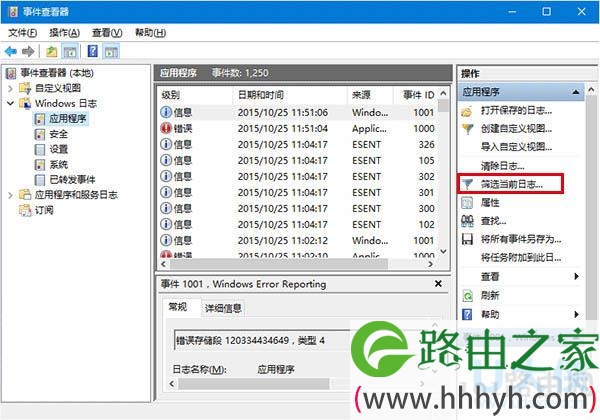This screenshot has width=600, height=420.
Task: Click the blue Help toolbar icon
Action: (93, 51)
